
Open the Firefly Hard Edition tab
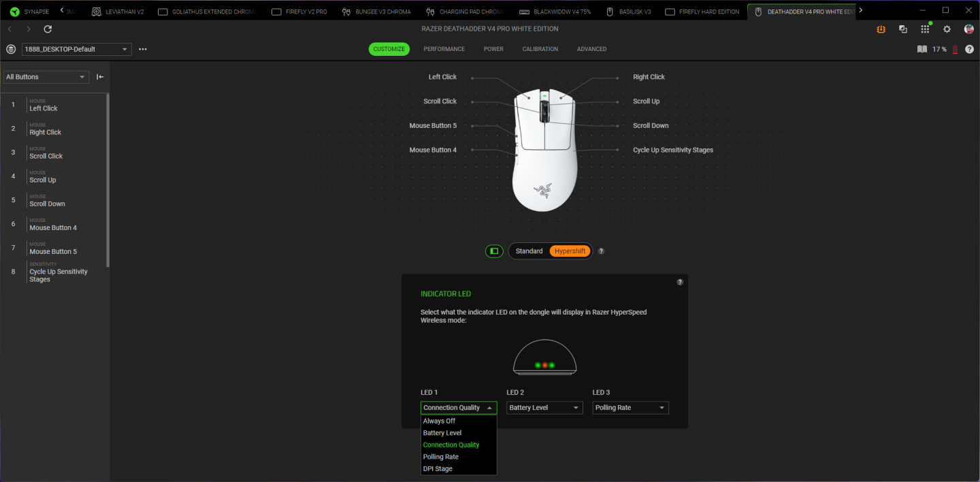(702, 12)
